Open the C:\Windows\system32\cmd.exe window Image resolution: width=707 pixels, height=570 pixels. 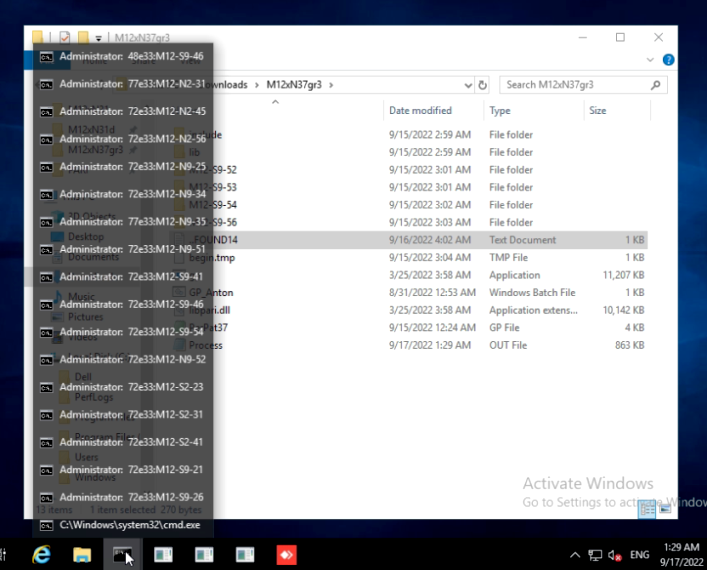pyautogui.click(x=123, y=525)
